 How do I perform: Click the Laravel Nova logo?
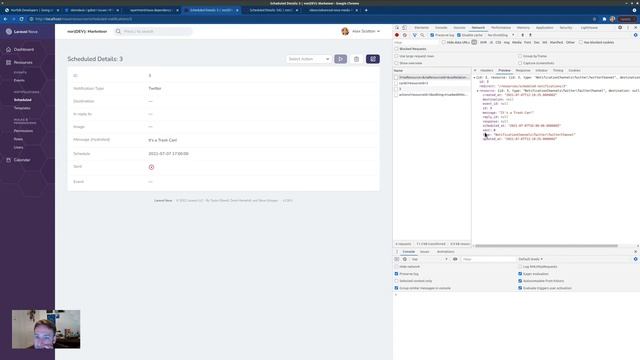[22, 31]
